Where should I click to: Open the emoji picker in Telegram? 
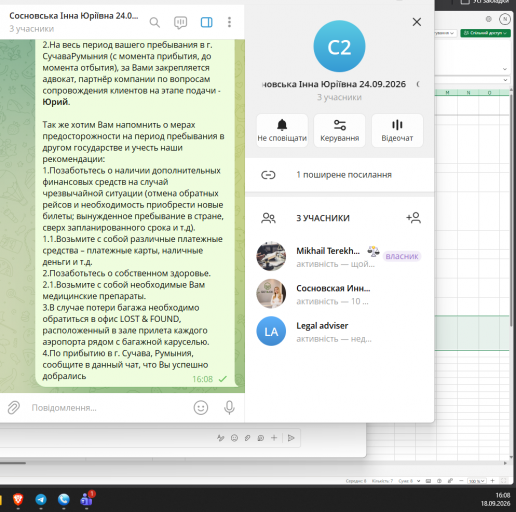[201, 408]
